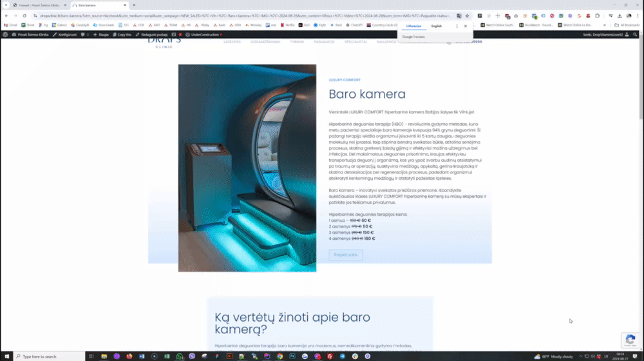This screenshot has height=361, width=644.
Task: Click Konfigūruoti in admin bar
Action: pos(65,35)
